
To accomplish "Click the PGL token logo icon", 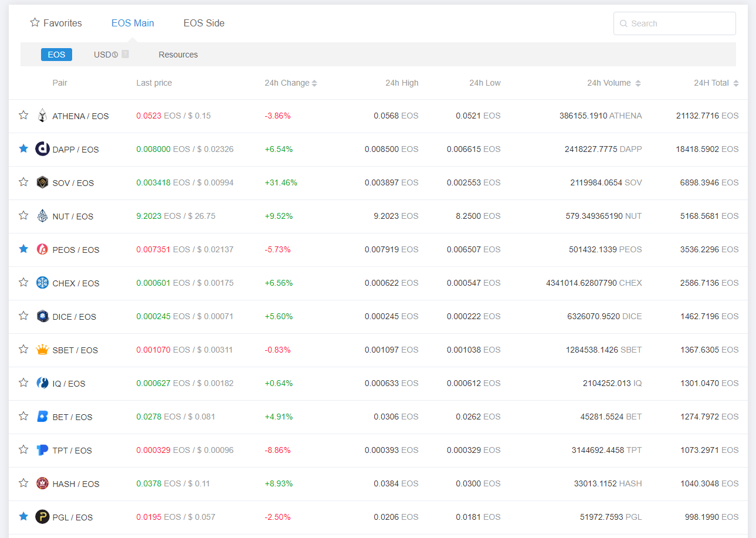I will tap(42, 517).
